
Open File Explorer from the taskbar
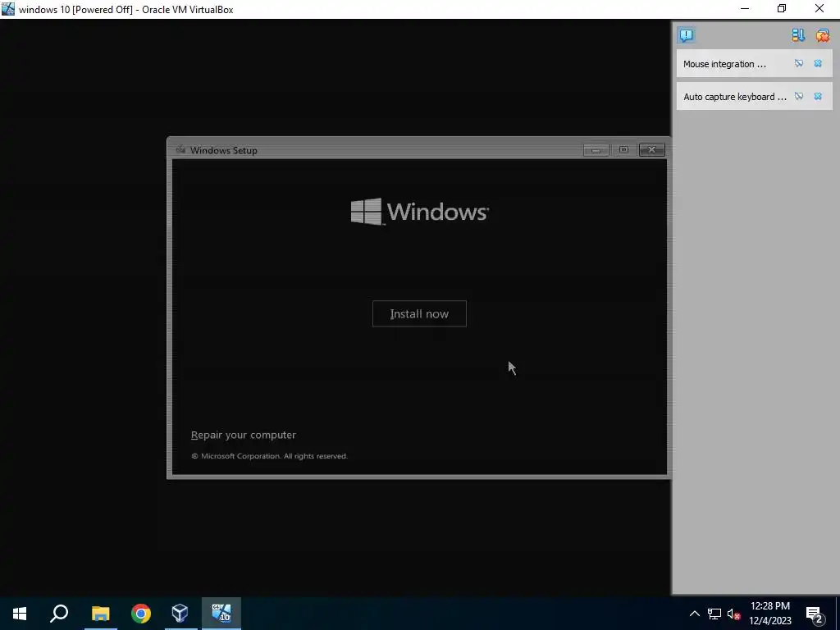click(x=100, y=614)
